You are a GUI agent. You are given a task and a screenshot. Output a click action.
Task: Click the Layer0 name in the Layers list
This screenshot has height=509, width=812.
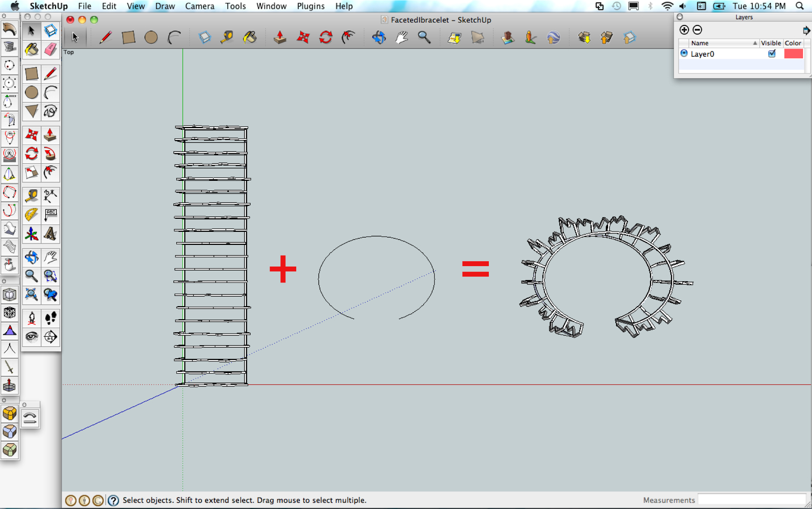pyautogui.click(x=702, y=54)
